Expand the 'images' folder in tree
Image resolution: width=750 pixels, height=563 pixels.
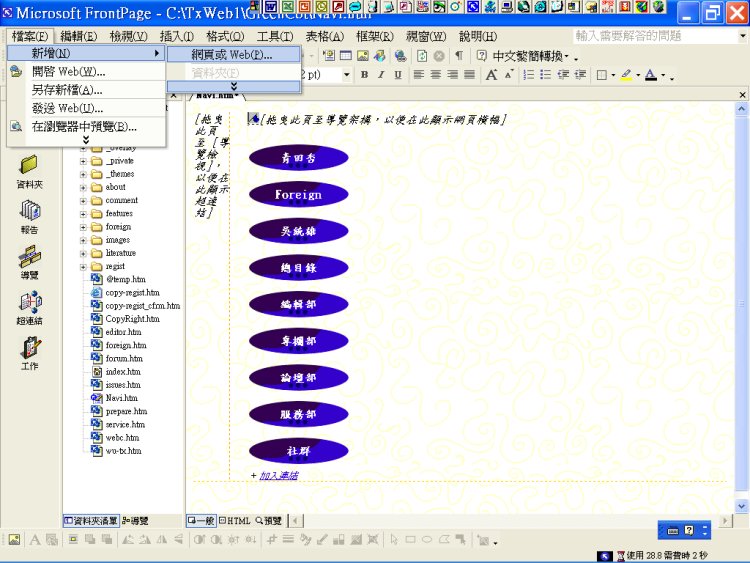(x=84, y=240)
